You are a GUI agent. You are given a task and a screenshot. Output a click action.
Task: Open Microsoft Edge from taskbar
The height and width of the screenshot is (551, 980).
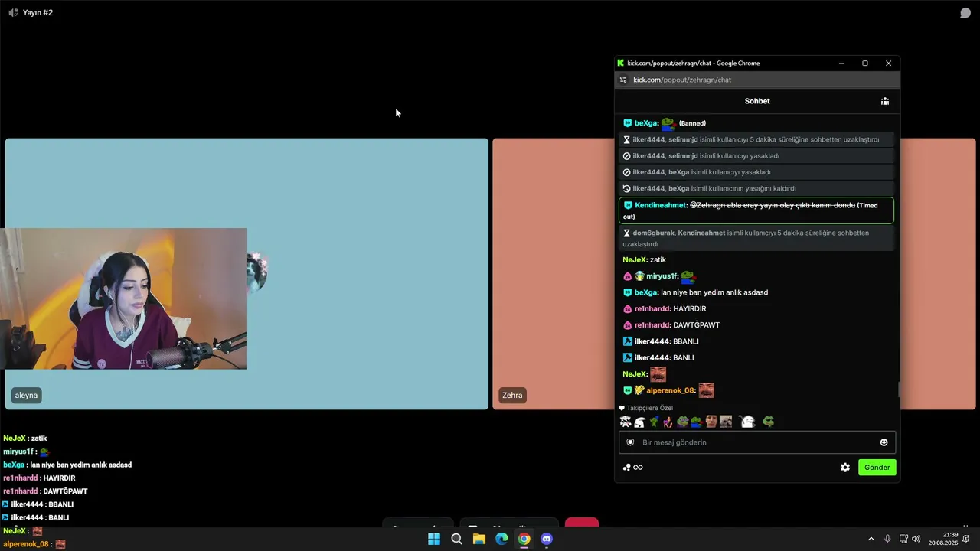tap(501, 539)
